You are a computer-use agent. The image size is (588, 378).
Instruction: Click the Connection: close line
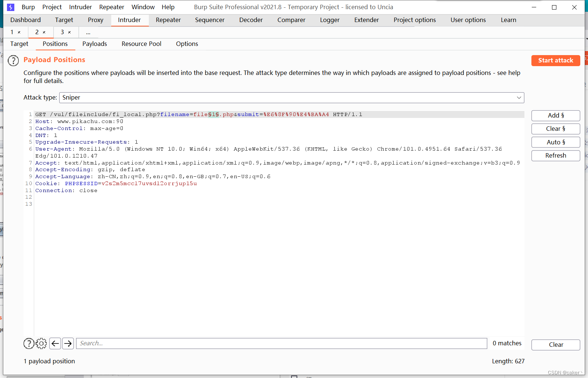pyautogui.click(x=66, y=191)
